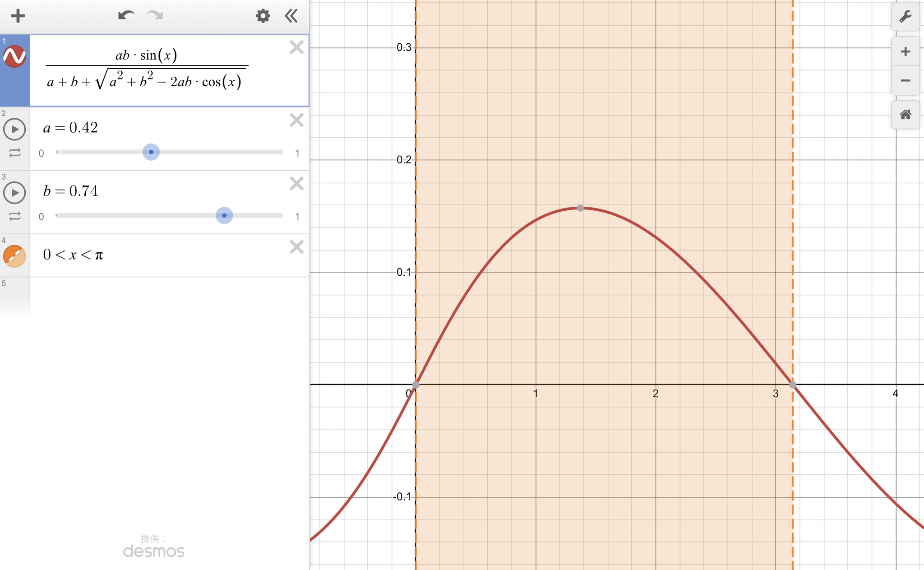Change loop mode for slider b
The image size is (924, 570).
click(x=15, y=217)
